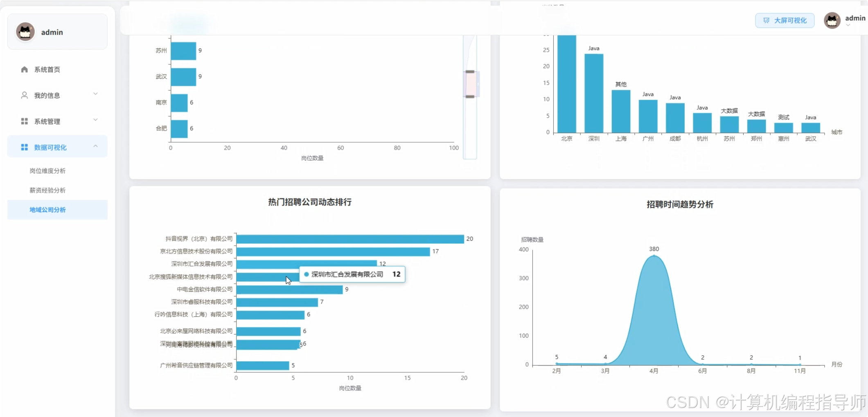Click the screen icon in 大屏可视化 button
Screen dimensions: 868x417
[x=766, y=20]
